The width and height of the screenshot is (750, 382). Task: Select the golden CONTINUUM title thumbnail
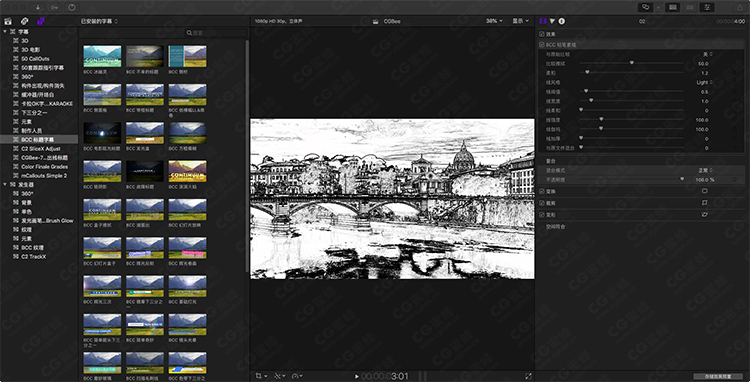(x=188, y=171)
